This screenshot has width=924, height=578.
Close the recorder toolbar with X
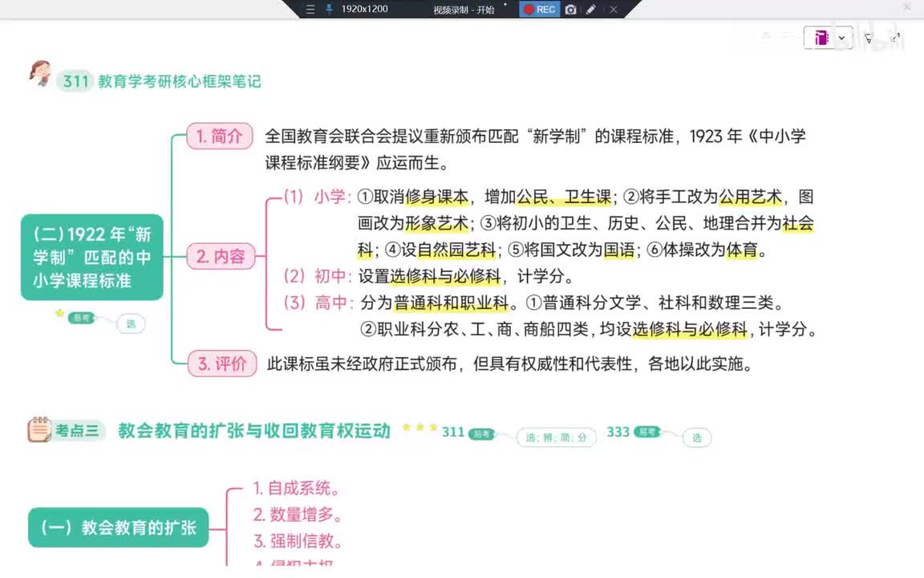tap(614, 10)
